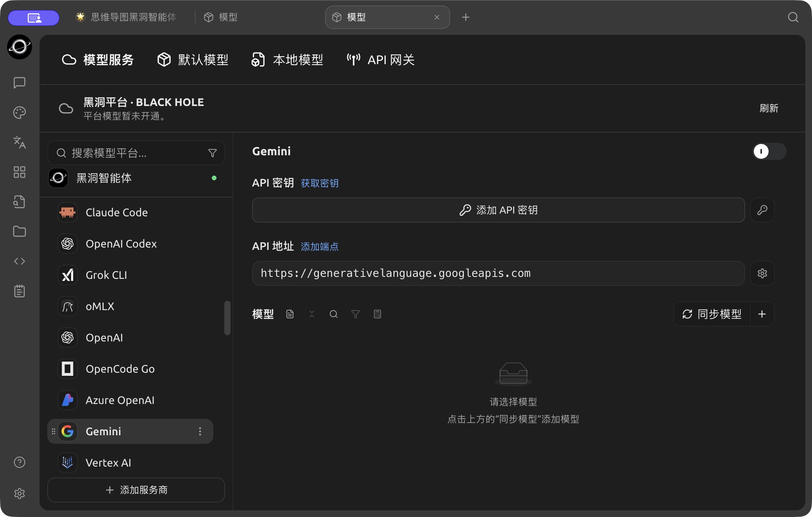Viewport: 812px width, 517px height.
Task: Open the folder icon in sidebar
Action: pyautogui.click(x=20, y=232)
